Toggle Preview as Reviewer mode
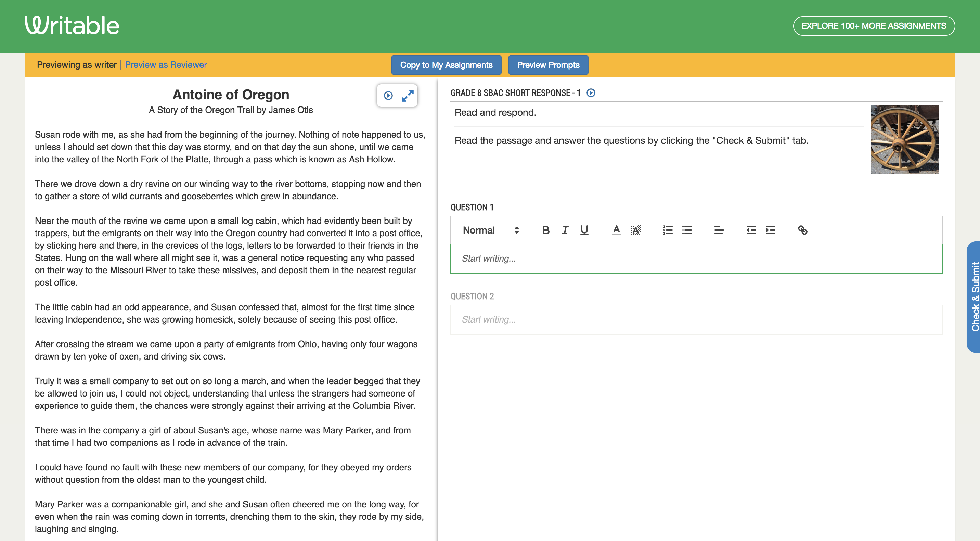This screenshot has width=980, height=541. click(x=166, y=65)
